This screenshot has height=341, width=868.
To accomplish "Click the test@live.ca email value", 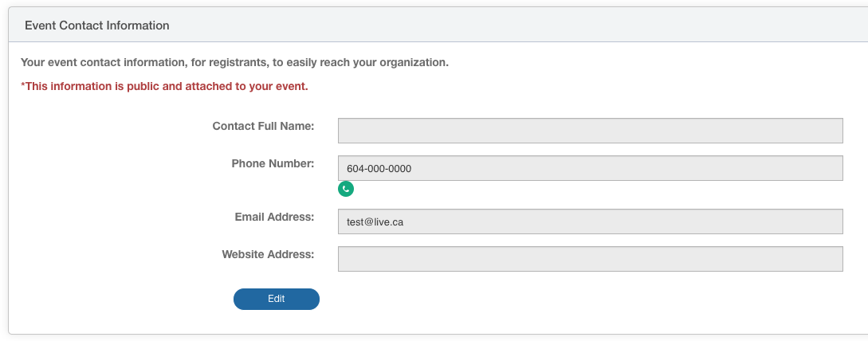I will click(x=375, y=222).
